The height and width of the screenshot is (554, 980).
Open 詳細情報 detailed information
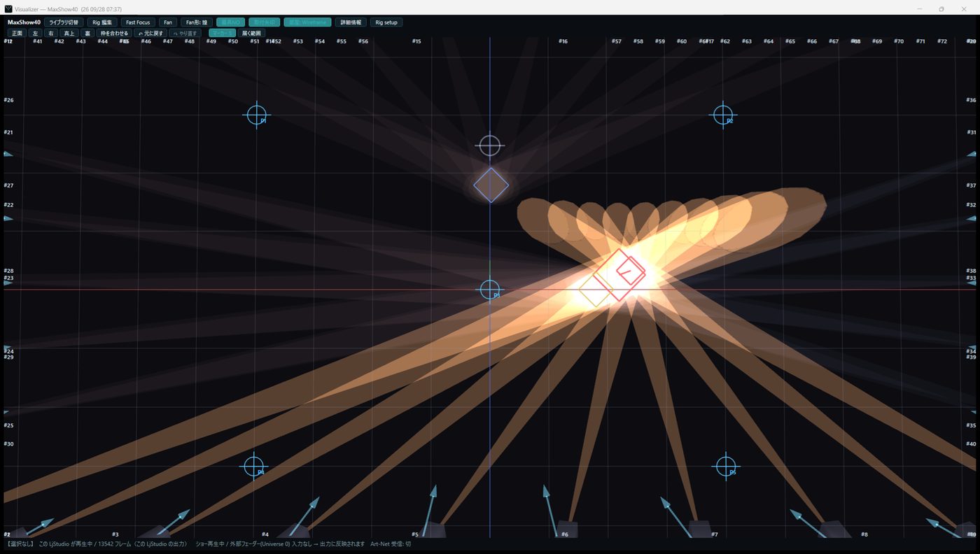pyautogui.click(x=351, y=22)
